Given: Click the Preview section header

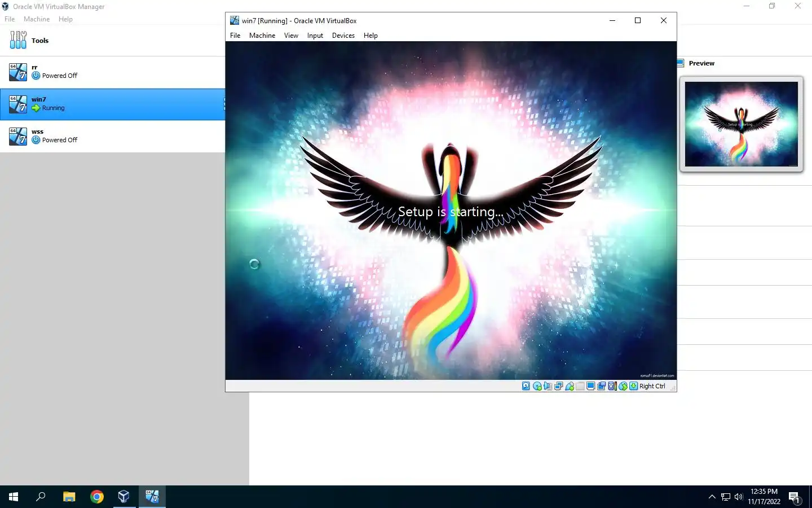Looking at the screenshot, I should pyautogui.click(x=701, y=63).
